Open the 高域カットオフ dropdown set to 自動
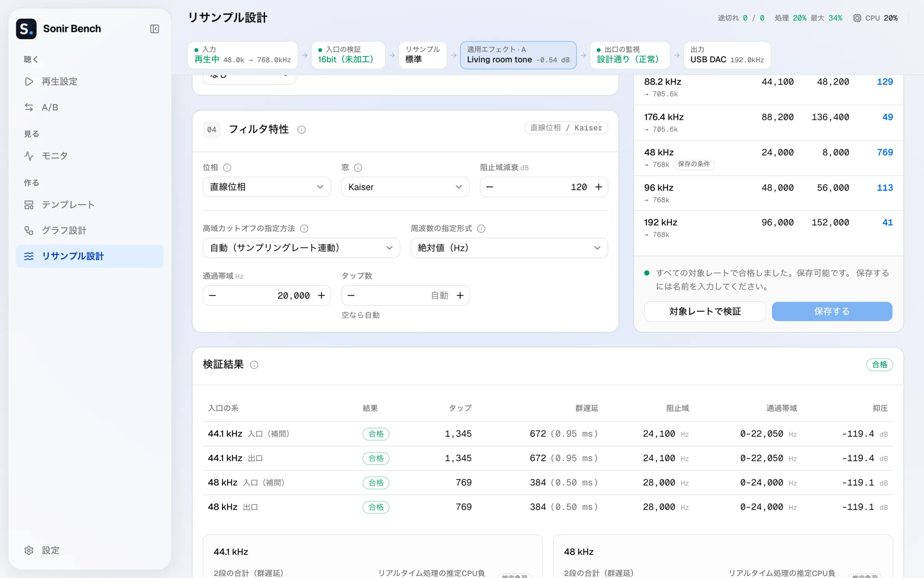Screen dimensions: 924x578 (301, 248)
